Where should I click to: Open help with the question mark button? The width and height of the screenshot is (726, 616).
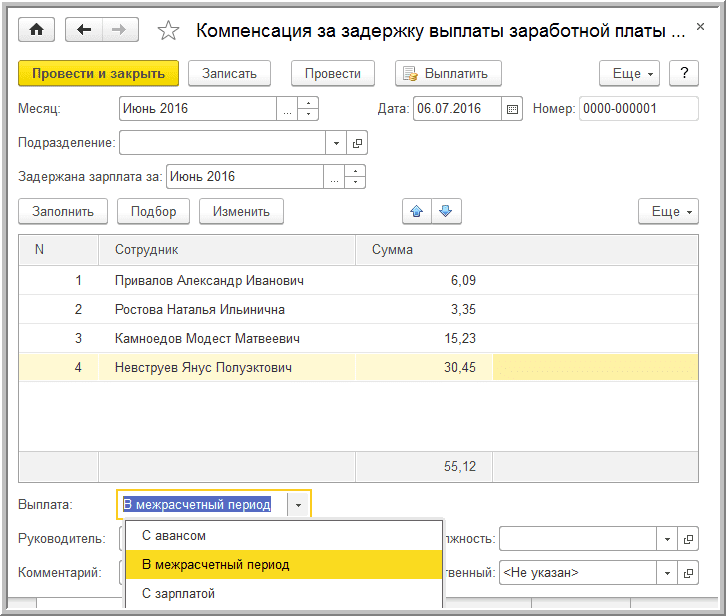click(684, 73)
